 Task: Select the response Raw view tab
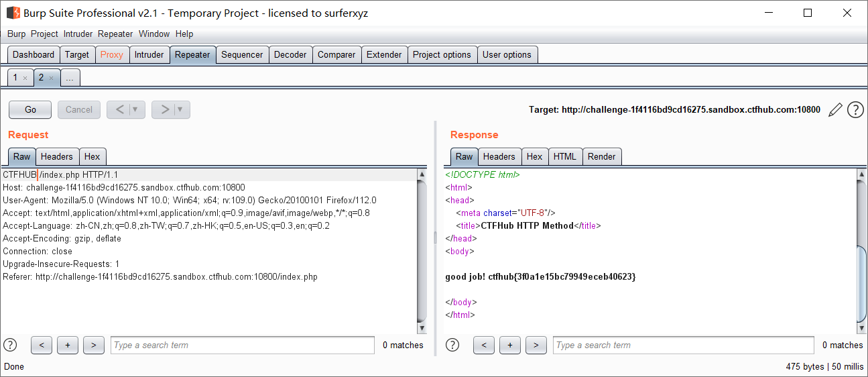tap(464, 156)
